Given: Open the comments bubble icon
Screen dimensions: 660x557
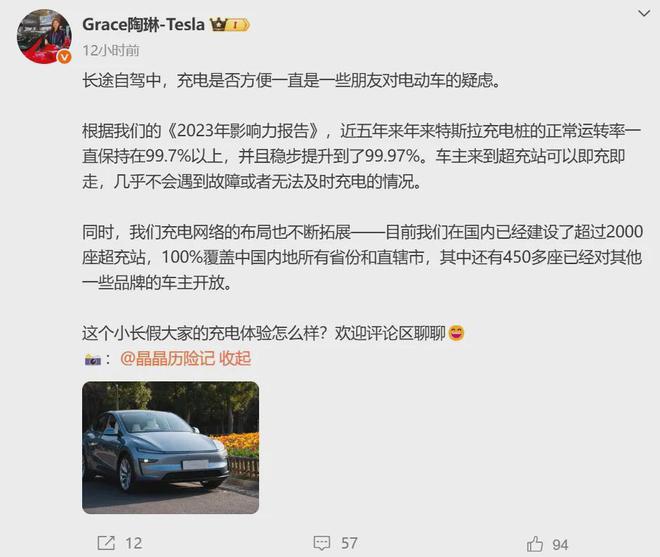Looking at the screenshot, I should [322, 543].
